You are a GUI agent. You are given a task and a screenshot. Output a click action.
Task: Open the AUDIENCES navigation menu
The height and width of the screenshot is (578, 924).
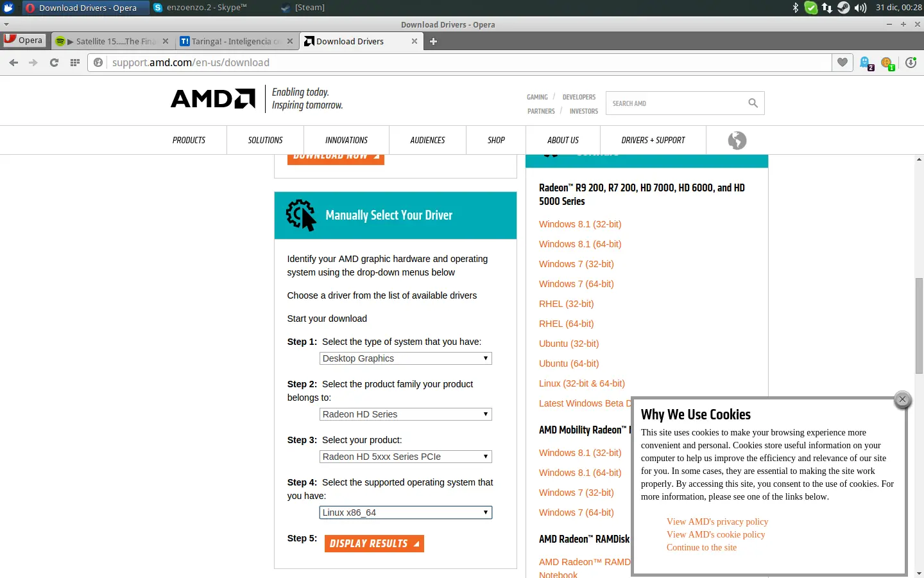(x=427, y=140)
